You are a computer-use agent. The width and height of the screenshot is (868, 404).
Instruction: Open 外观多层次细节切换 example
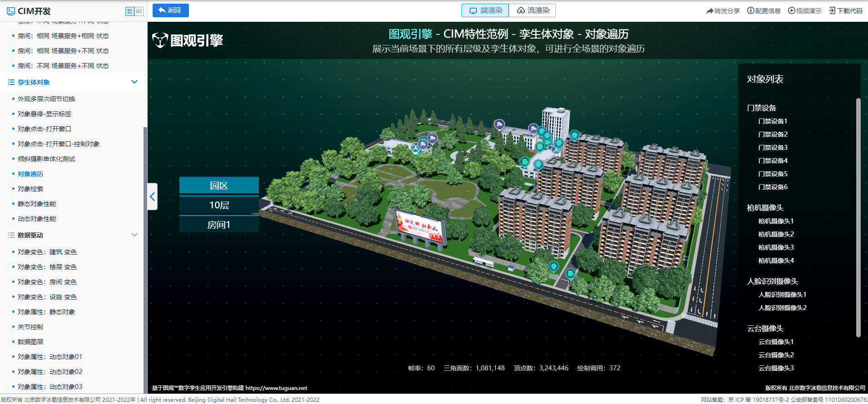tap(46, 99)
